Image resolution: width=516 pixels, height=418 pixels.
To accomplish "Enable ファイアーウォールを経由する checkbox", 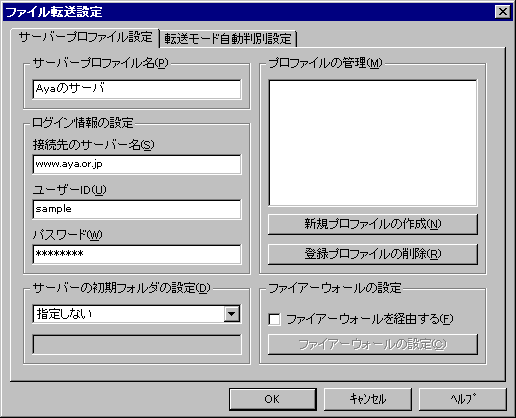I will click(274, 319).
